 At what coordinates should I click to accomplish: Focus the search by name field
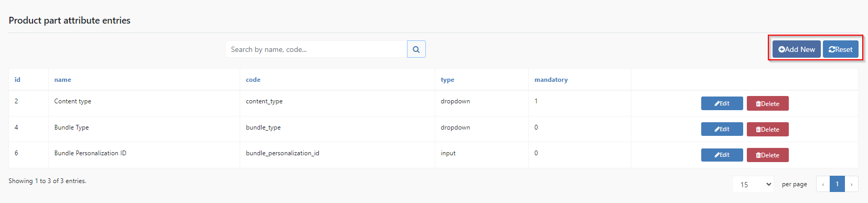(316, 49)
